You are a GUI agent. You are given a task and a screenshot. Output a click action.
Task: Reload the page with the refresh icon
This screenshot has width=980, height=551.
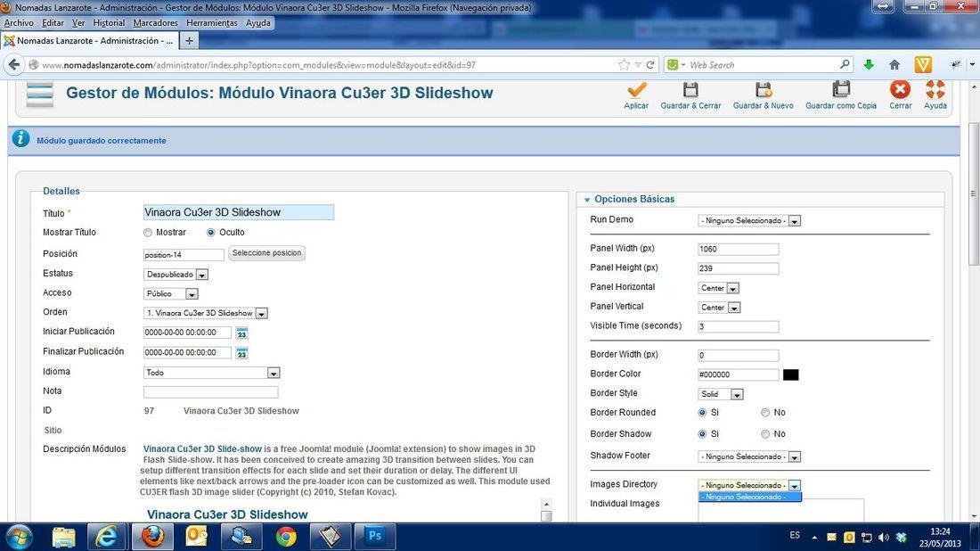[x=650, y=64]
